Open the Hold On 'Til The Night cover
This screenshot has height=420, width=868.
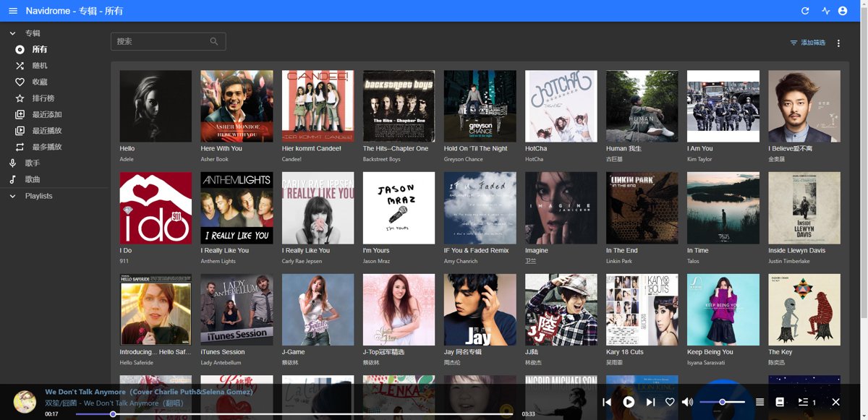(x=480, y=106)
